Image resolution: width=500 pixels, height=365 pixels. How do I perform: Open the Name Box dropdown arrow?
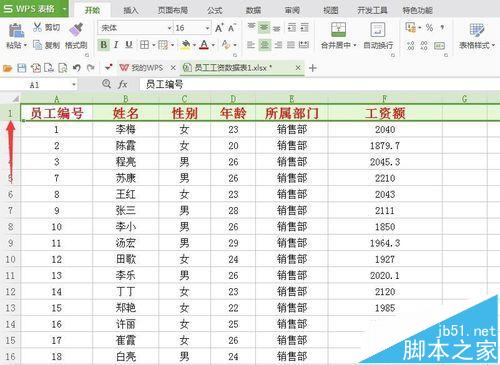[x=74, y=85]
